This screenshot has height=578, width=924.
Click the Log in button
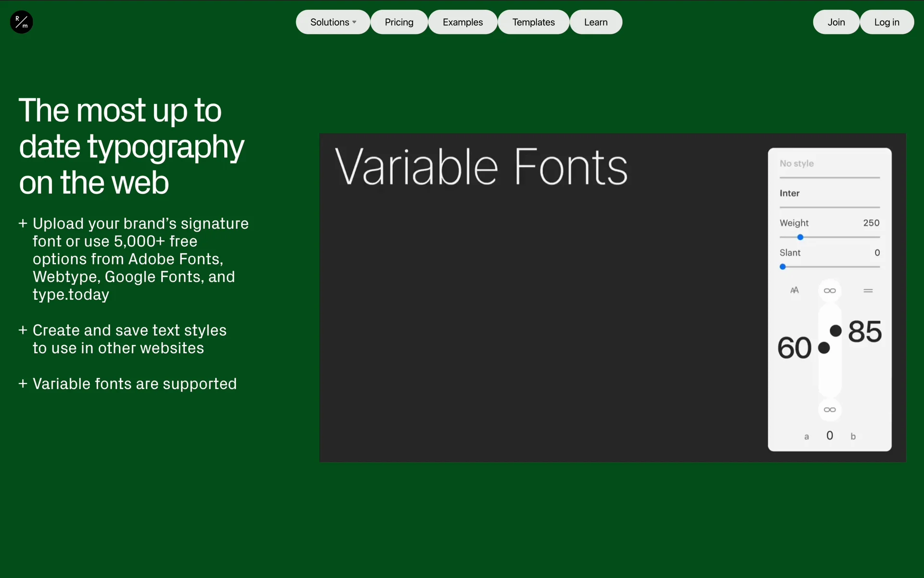pos(886,22)
